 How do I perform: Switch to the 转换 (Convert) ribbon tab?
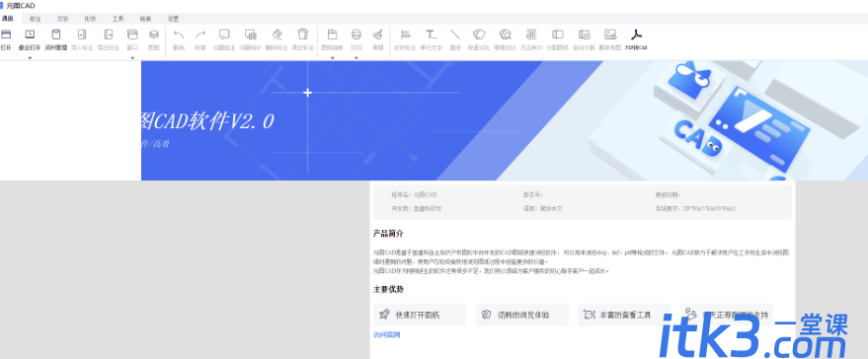pos(145,19)
